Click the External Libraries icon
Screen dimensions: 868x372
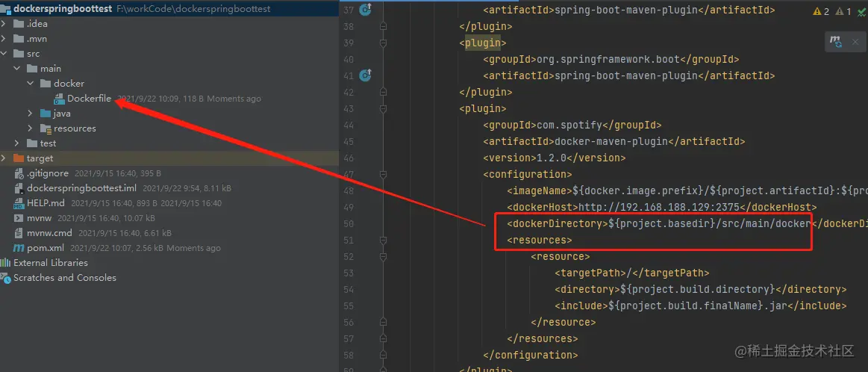pyautogui.click(x=5, y=264)
